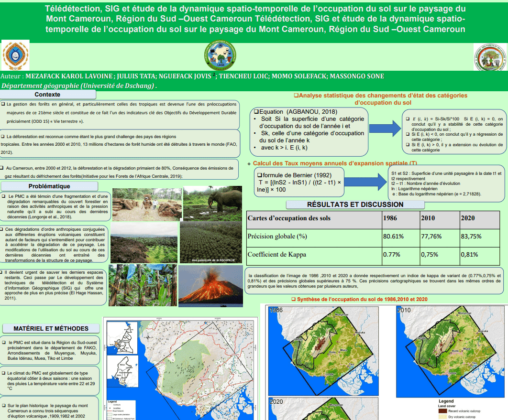Select the Problématique section heading
Viewport: 508px width, 420px height.
[49, 186]
